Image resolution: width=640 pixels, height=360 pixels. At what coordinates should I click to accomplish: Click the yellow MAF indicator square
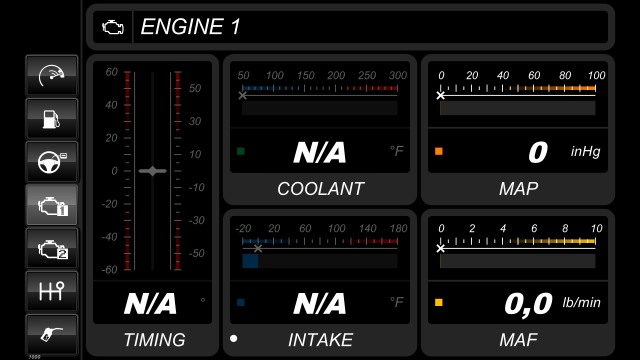439,302
